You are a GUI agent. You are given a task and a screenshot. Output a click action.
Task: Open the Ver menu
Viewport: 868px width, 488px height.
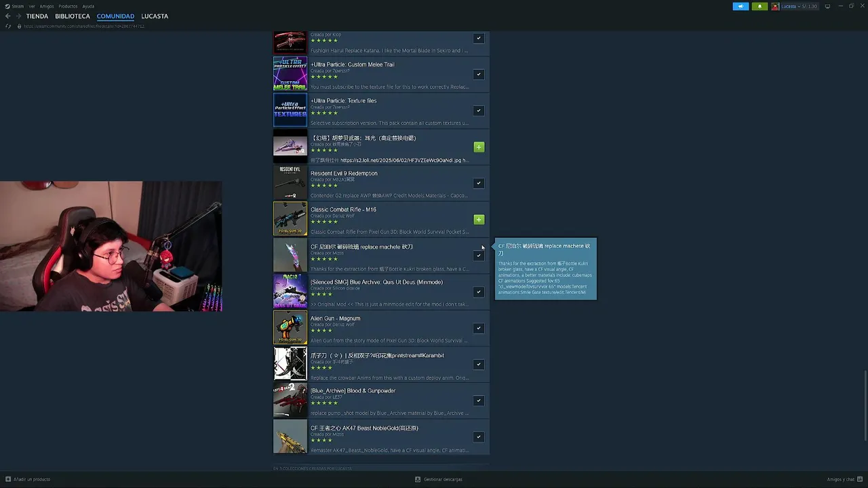32,6
